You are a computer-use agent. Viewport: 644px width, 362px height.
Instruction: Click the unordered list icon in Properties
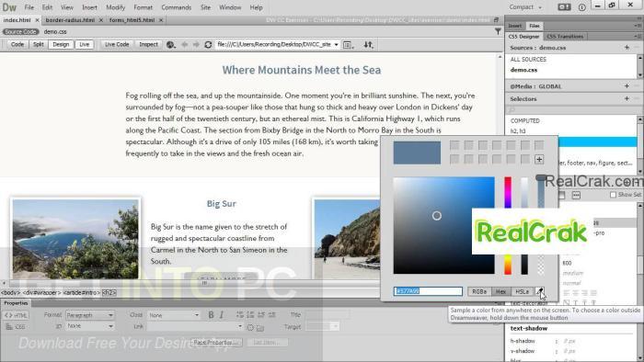[x=240, y=315]
